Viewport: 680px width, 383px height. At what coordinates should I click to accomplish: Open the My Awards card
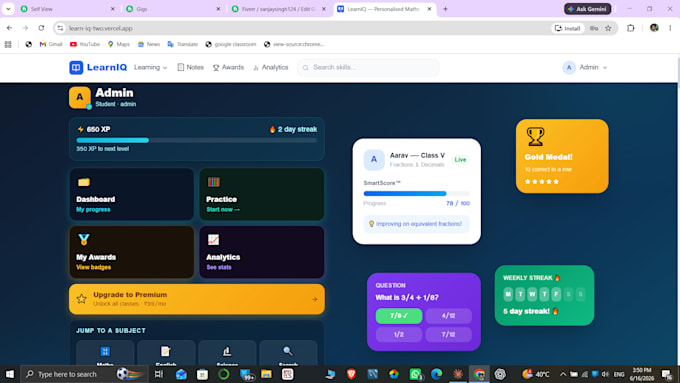[131, 252]
